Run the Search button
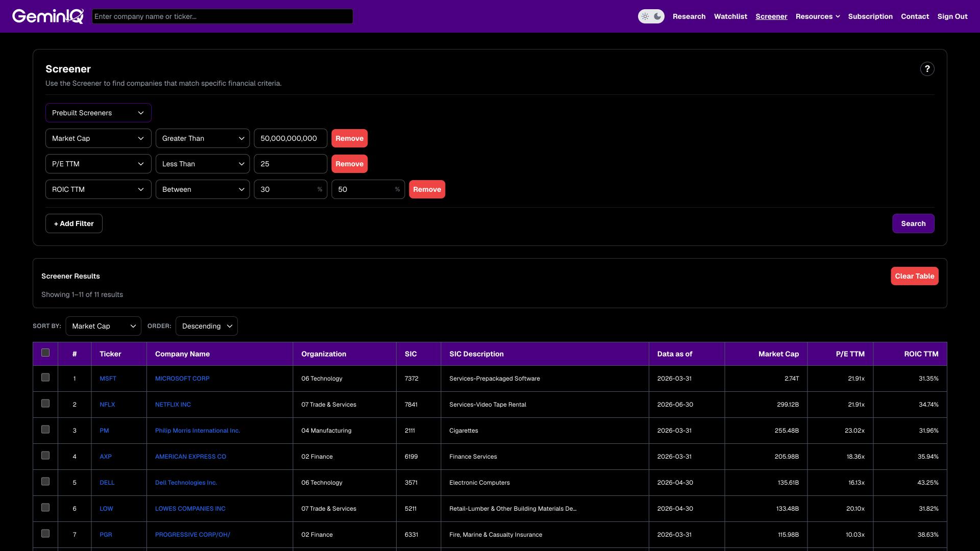 pos(913,223)
